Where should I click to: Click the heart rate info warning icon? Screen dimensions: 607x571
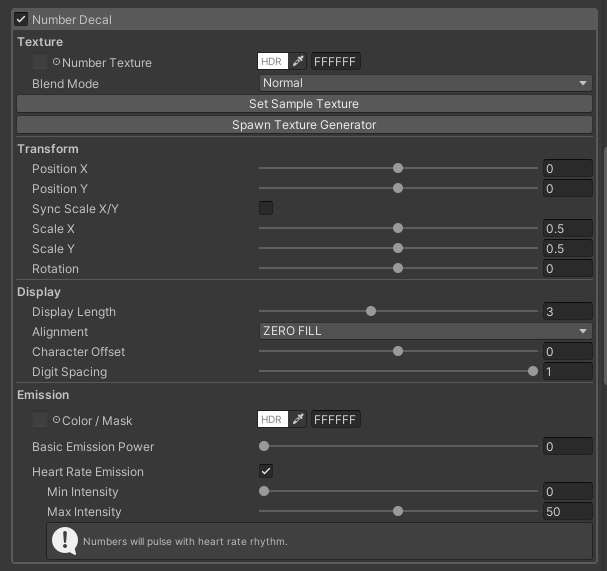point(65,542)
